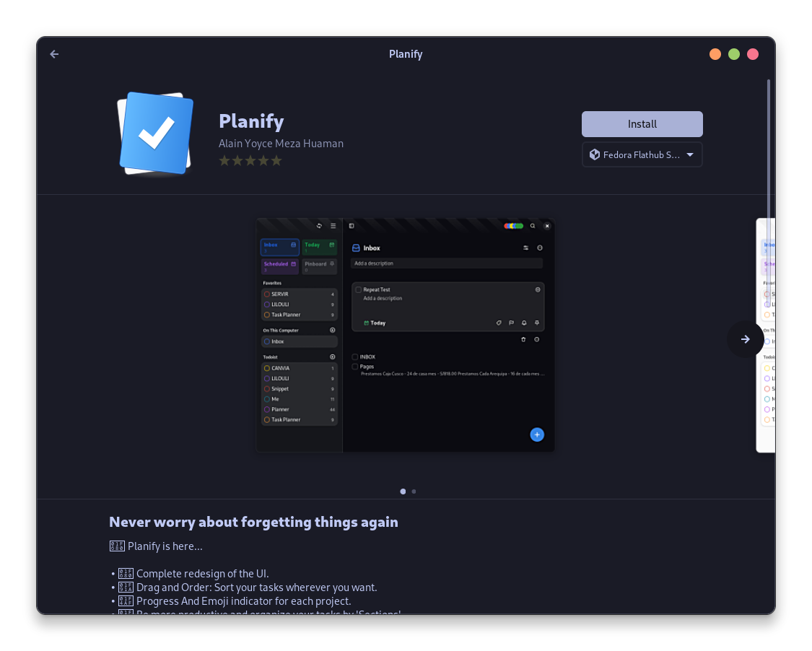Click the Planify heading title
This screenshot has width=812, height=651.
pos(251,121)
